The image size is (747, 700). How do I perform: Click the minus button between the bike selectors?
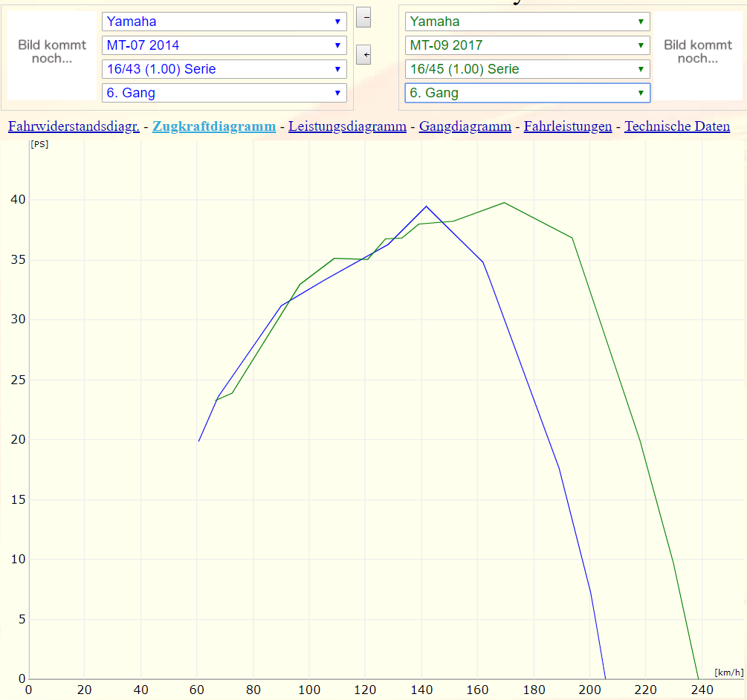tap(363, 17)
